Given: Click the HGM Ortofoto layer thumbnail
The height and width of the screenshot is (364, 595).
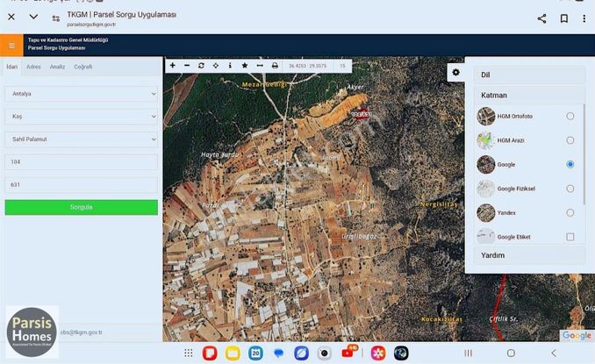Looking at the screenshot, I should (486, 116).
